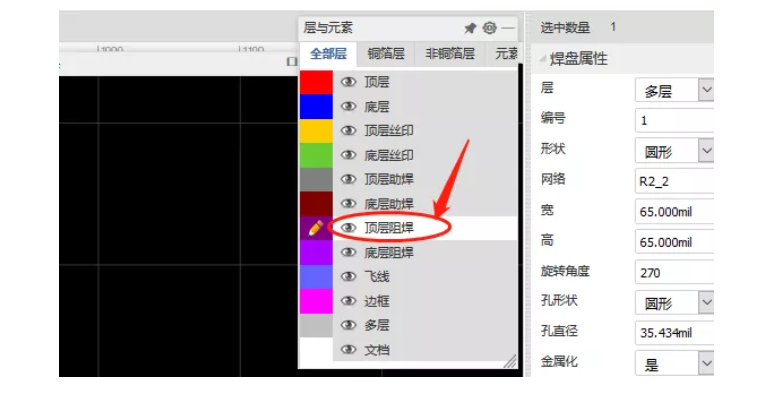Click the 孔直径 field showing 35.434mil
The image size is (757, 409).
tap(674, 333)
